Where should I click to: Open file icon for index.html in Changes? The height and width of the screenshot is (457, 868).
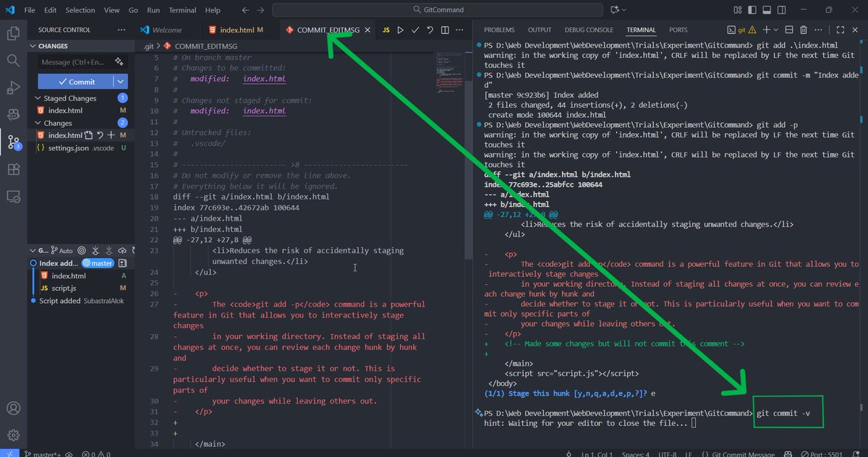88,135
